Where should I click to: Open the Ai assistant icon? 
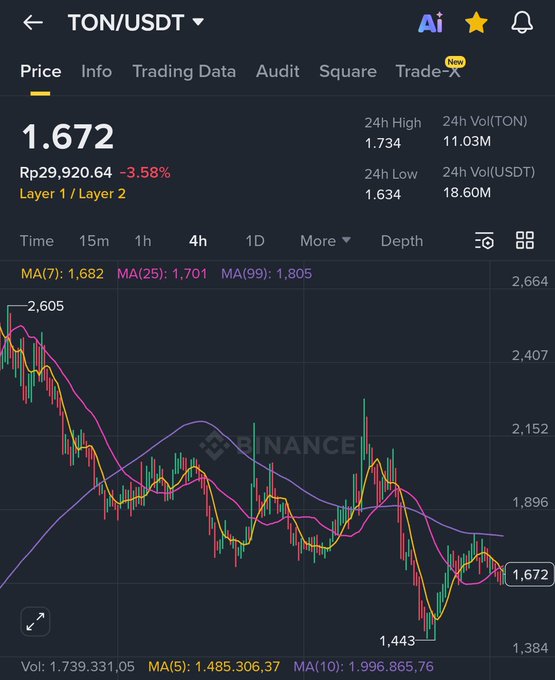431,23
